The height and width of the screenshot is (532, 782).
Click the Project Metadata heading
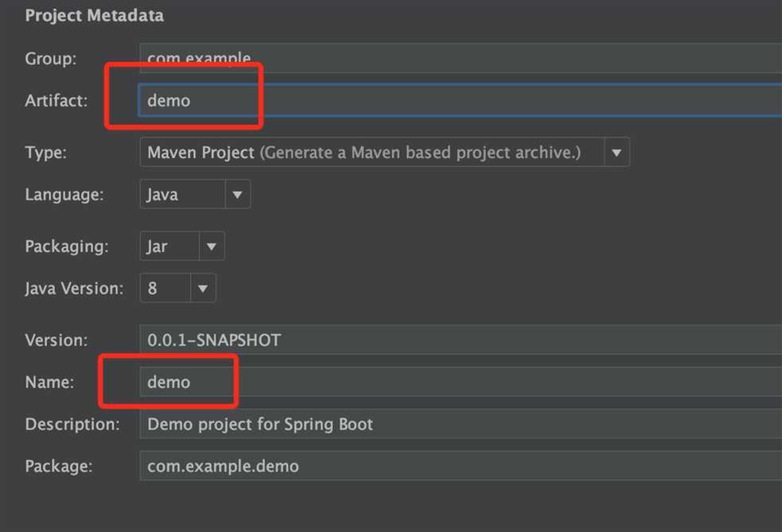(x=94, y=15)
